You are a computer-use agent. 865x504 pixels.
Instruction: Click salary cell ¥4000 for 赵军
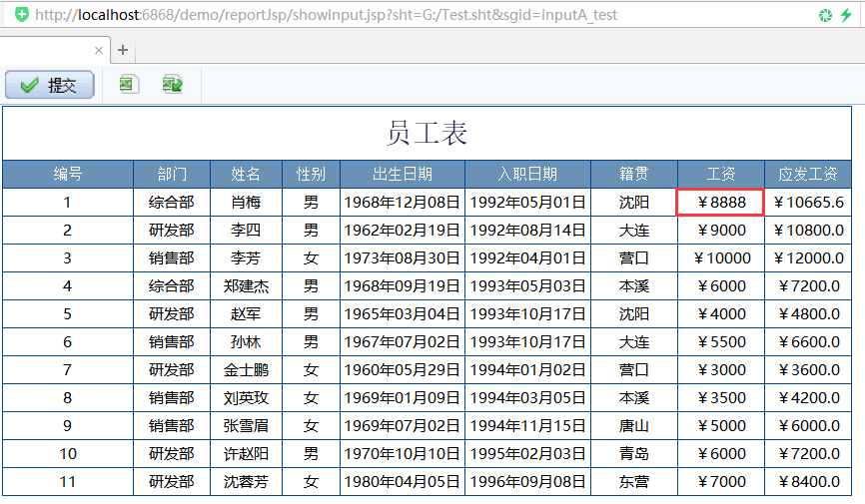721,313
